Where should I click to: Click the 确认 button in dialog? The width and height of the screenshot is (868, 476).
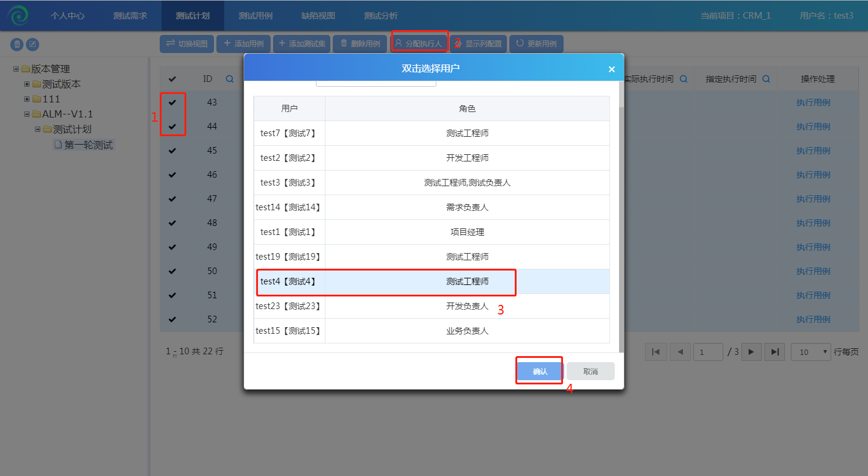tap(539, 371)
